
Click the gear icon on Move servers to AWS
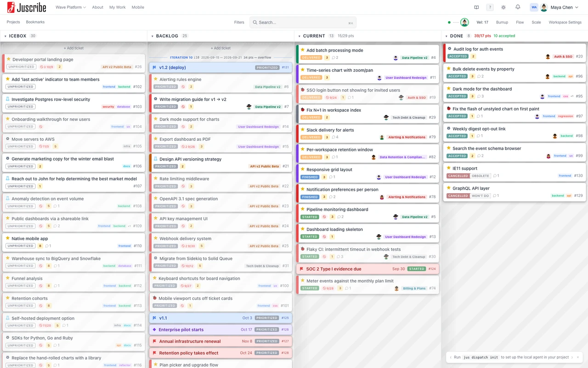8,139
